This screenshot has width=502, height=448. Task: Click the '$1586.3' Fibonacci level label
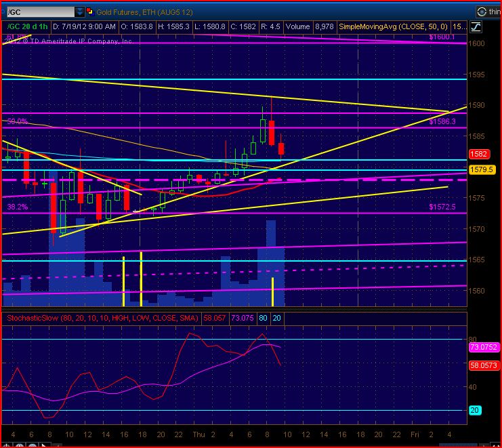[x=442, y=121]
